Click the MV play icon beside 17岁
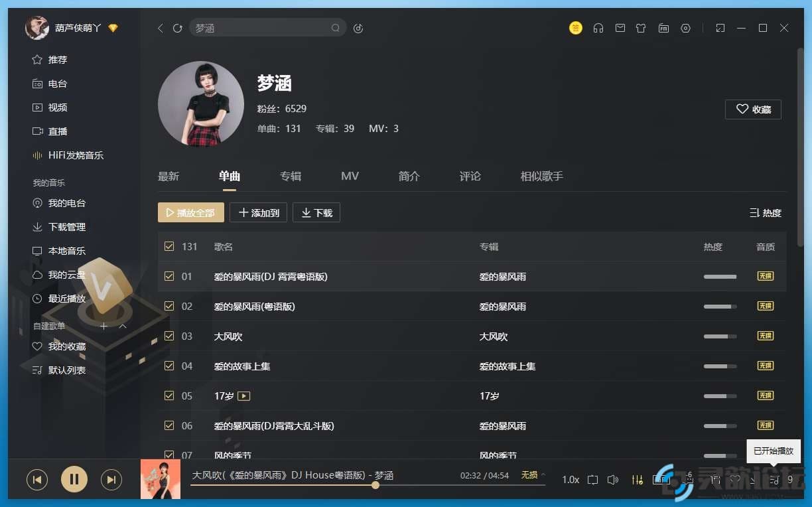Image resolution: width=812 pixels, height=507 pixels. 243,396
